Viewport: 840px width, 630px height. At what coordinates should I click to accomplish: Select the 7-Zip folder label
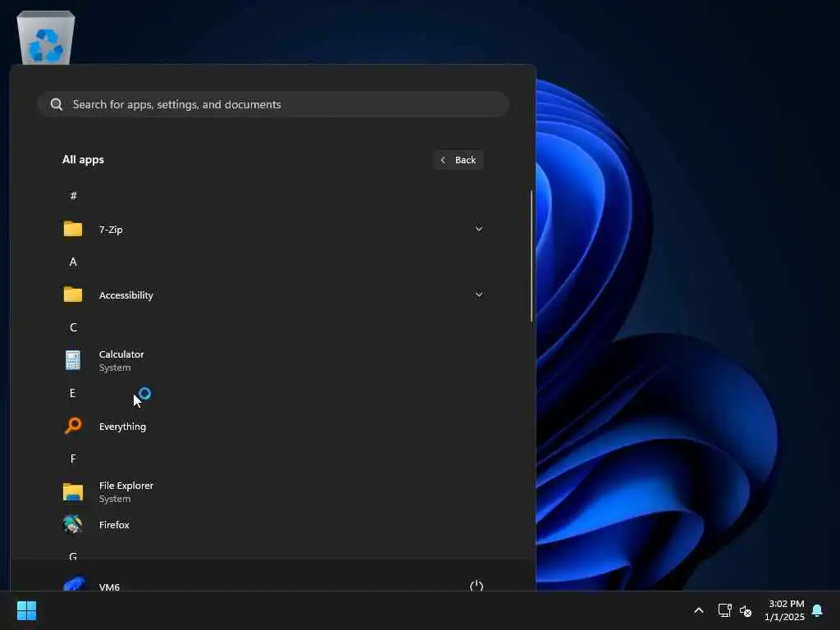click(x=111, y=230)
